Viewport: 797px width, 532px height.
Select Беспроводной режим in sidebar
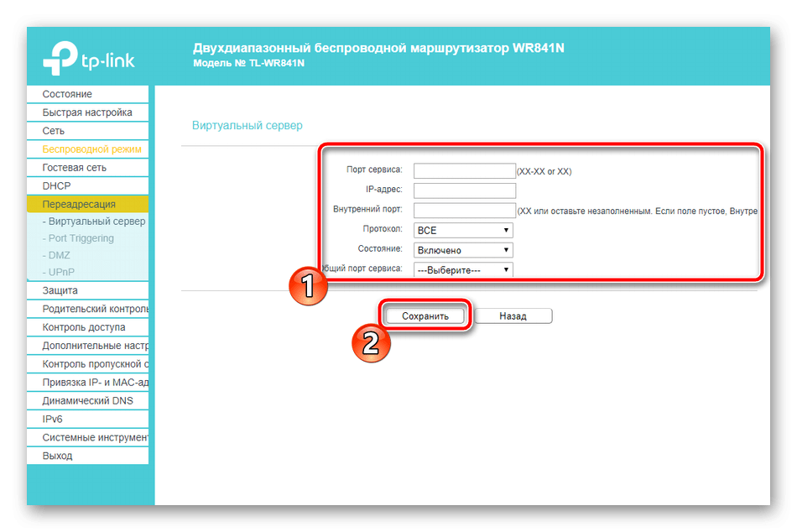(91, 149)
